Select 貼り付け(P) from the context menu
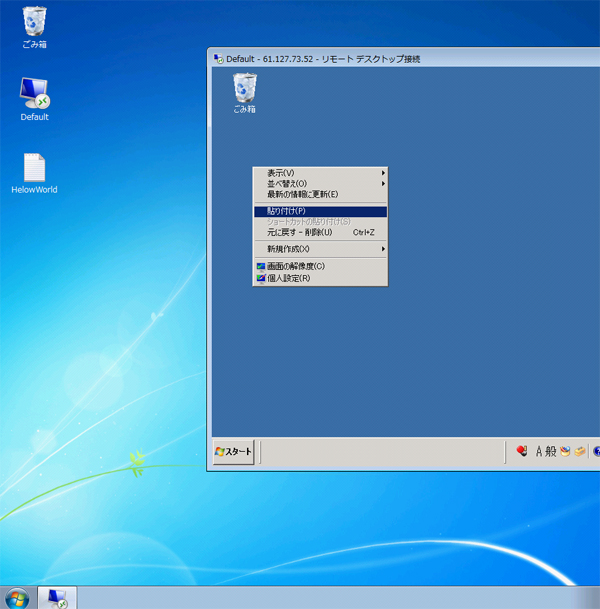The image size is (600, 609). point(320,211)
